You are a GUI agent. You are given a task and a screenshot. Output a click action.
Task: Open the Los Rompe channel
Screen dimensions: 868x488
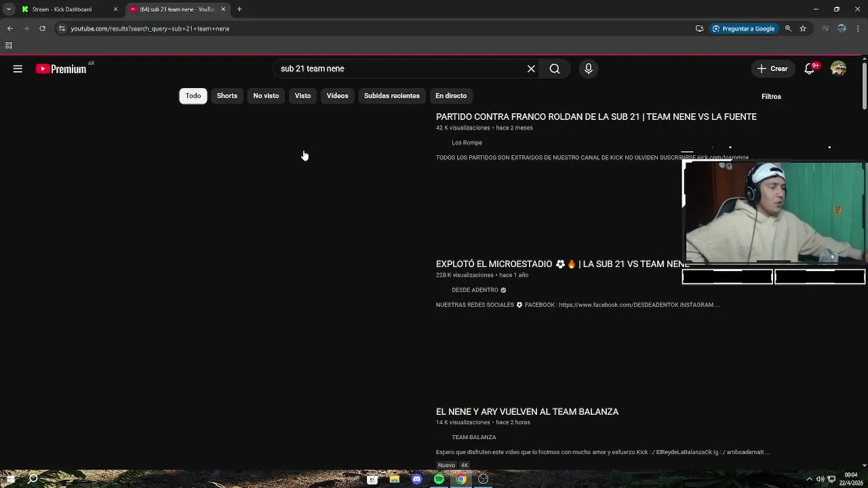[x=467, y=142]
